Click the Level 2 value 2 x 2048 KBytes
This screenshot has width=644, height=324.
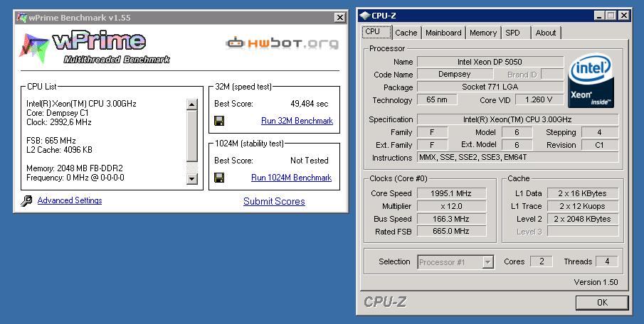point(582,219)
